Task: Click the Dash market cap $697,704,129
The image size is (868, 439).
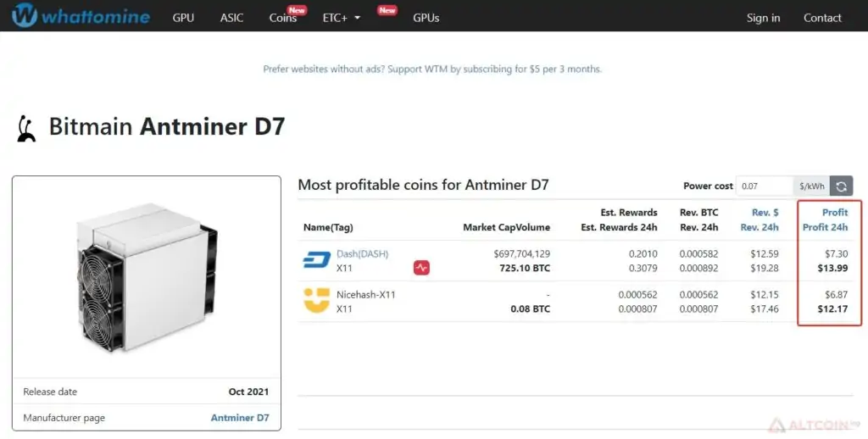Action: [x=522, y=253]
